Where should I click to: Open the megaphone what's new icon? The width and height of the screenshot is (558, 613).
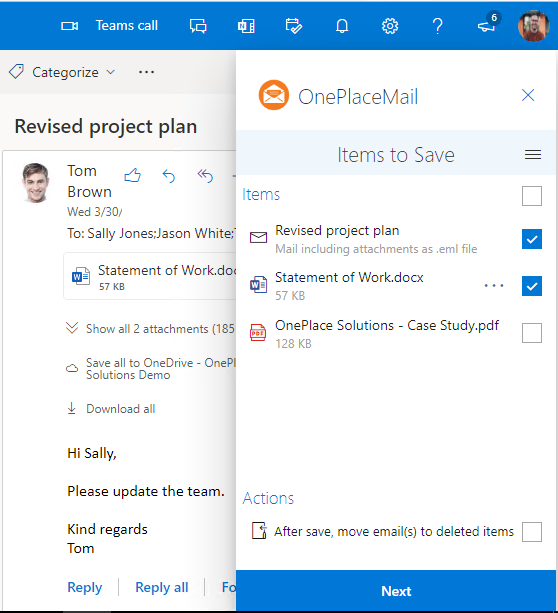(x=487, y=26)
